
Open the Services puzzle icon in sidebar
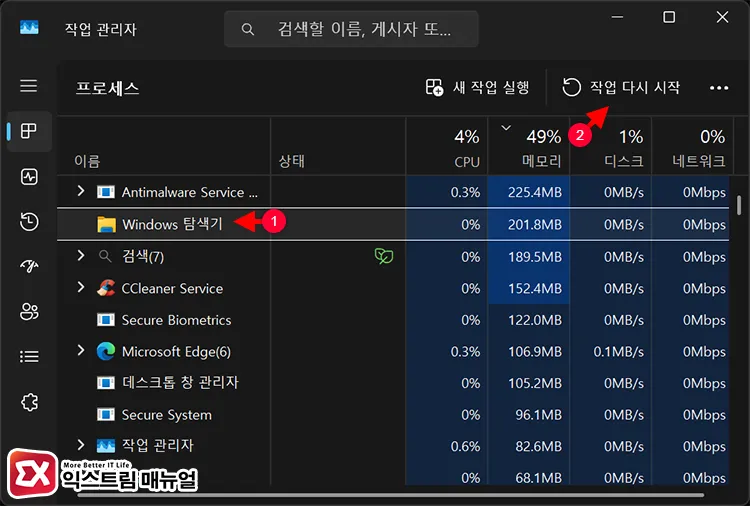(29, 402)
